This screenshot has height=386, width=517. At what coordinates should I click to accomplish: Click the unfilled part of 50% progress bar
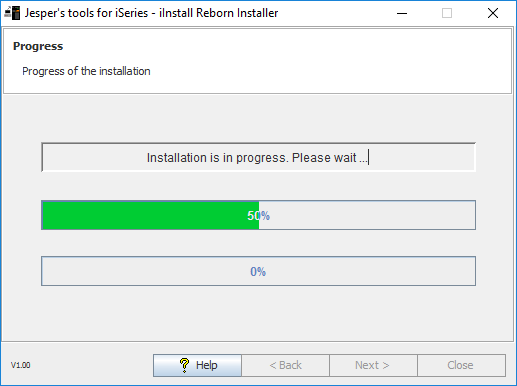pos(367,215)
